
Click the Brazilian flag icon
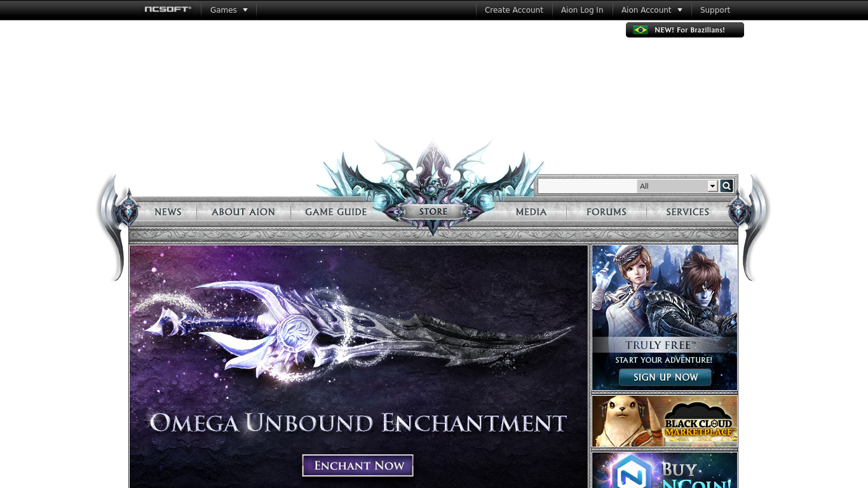[641, 30]
